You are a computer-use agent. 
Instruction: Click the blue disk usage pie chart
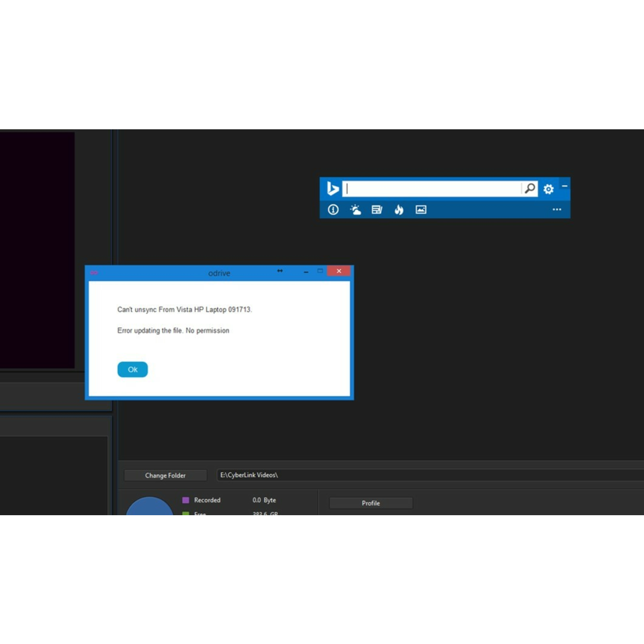(x=149, y=506)
